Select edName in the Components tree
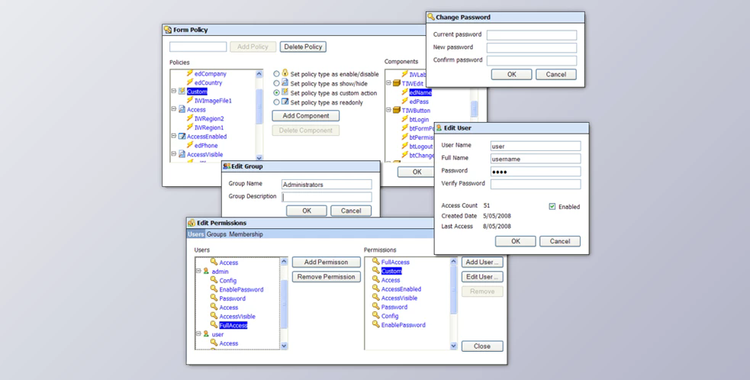This screenshot has height=380, width=750. click(420, 92)
